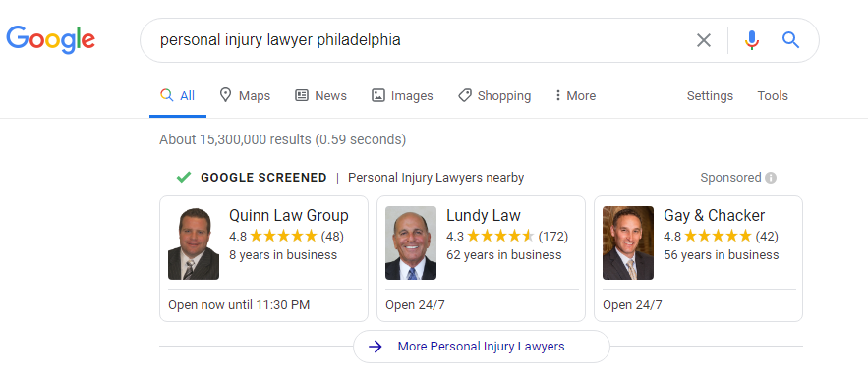
Task: Open the Maps tab
Action: point(245,95)
